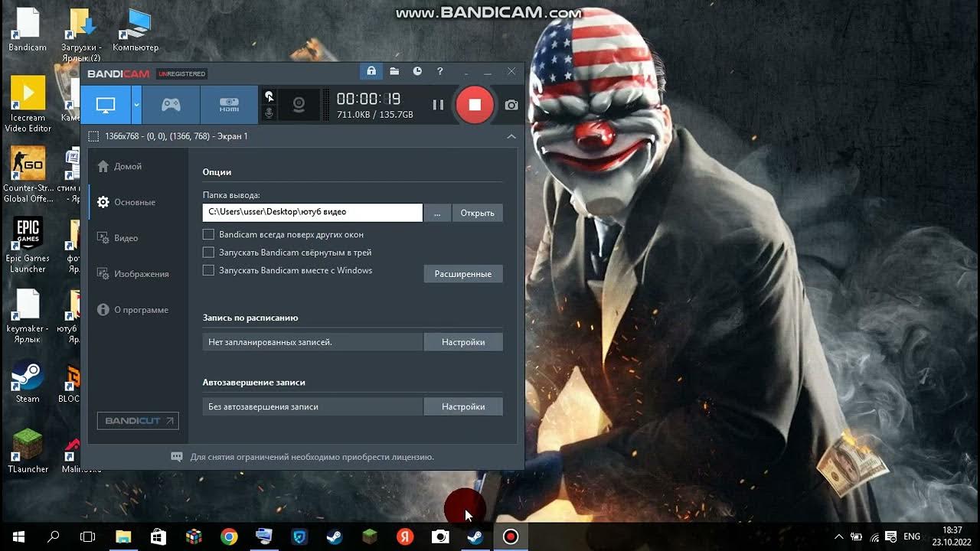Viewport: 980px width, 551px height.
Task: Launch Counter-Strike Global Offensive shortcut
Action: (28, 174)
